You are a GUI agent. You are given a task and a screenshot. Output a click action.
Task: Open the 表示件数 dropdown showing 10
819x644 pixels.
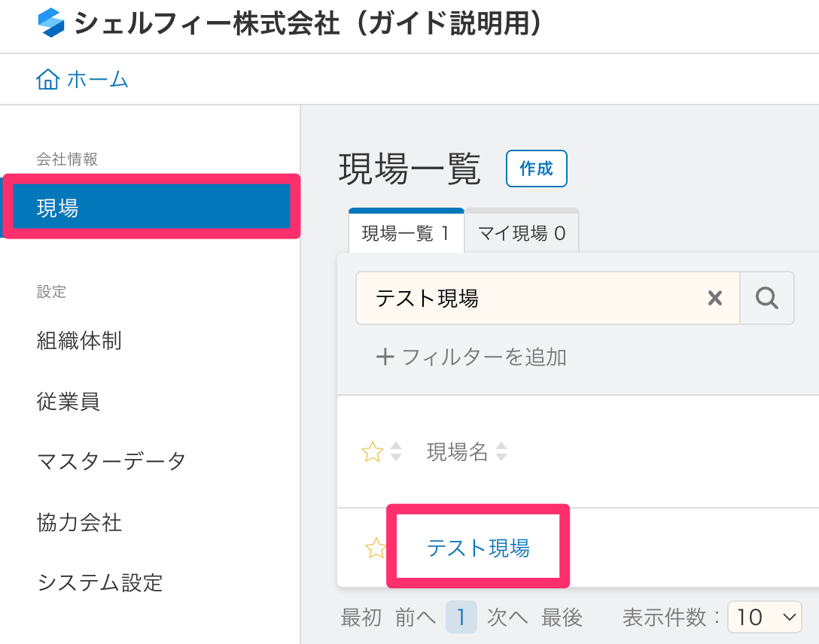point(765,618)
